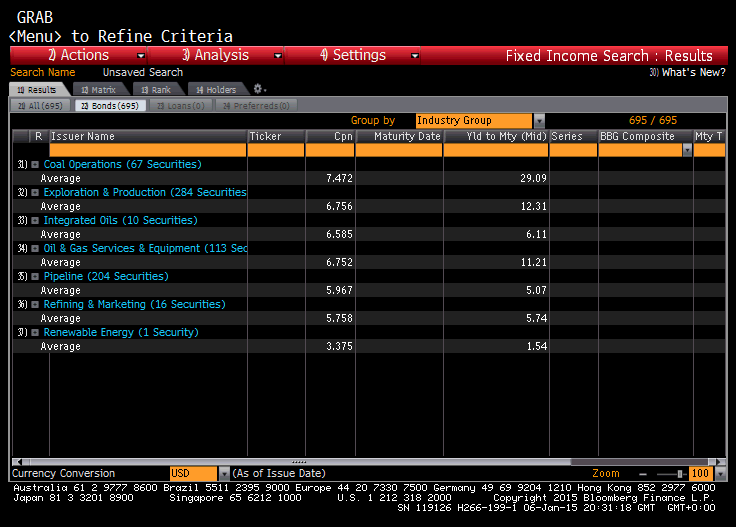Screen dimensions: 736x527
Task: Expand the Exploration & Production group
Action: coord(36,192)
